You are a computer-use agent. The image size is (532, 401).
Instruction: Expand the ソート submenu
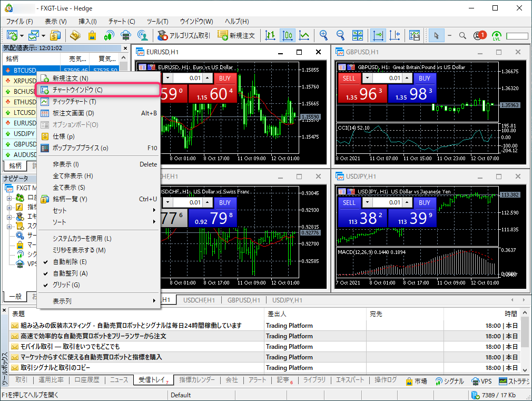[98, 222]
